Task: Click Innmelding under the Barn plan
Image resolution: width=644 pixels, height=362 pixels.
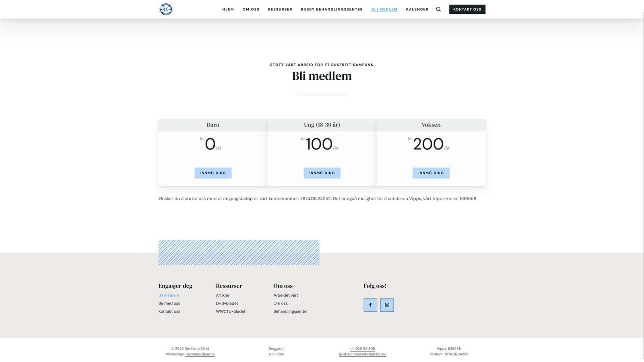Action: (213, 173)
